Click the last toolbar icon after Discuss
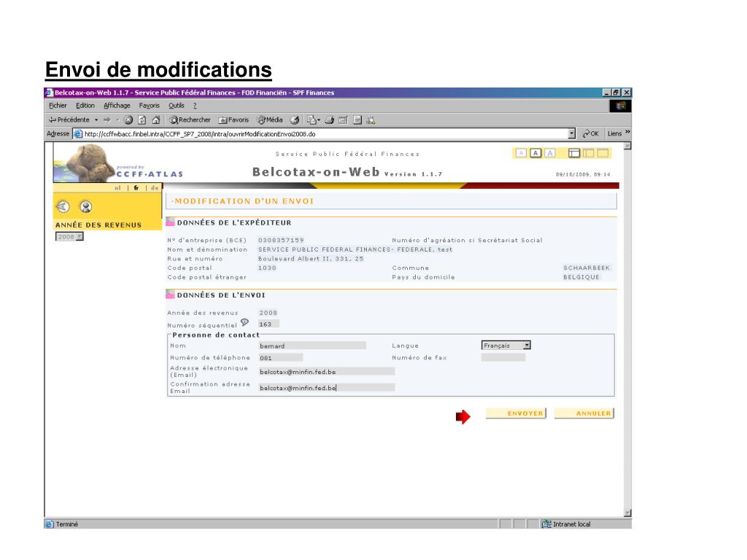This screenshot has height=560, width=747. tap(371, 120)
